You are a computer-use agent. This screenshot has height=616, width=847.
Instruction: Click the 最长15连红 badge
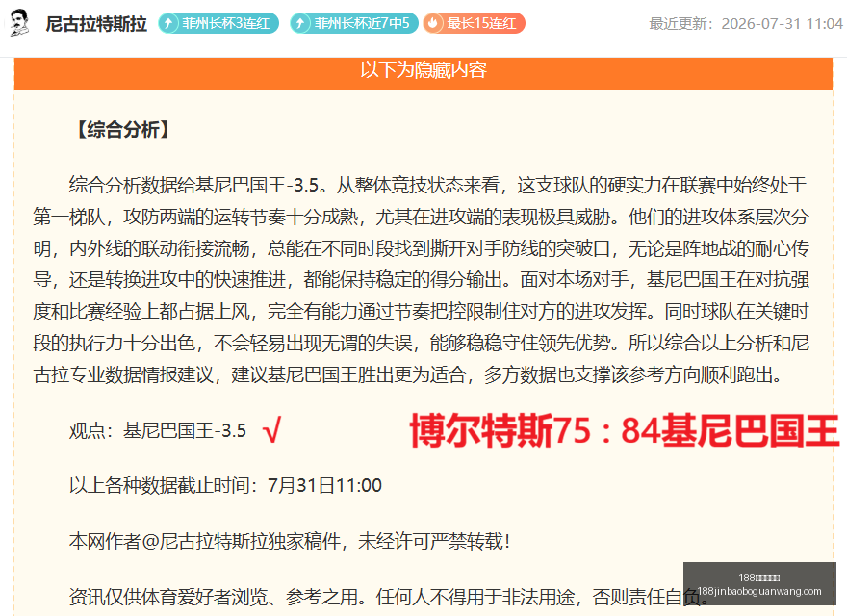click(x=474, y=23)
